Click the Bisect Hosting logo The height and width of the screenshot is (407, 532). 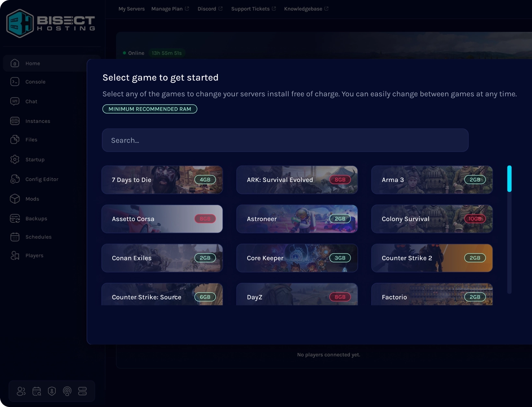click(51, 23)
